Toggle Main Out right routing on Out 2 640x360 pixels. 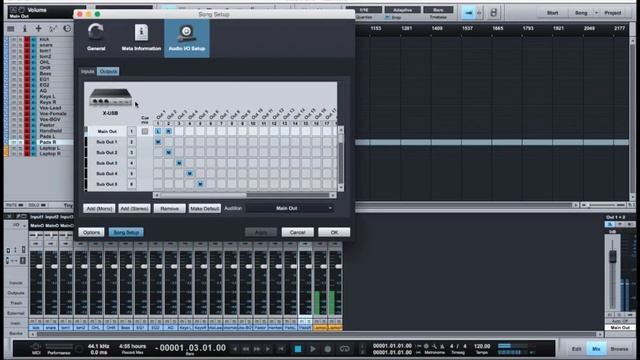[x=169, y=131]
